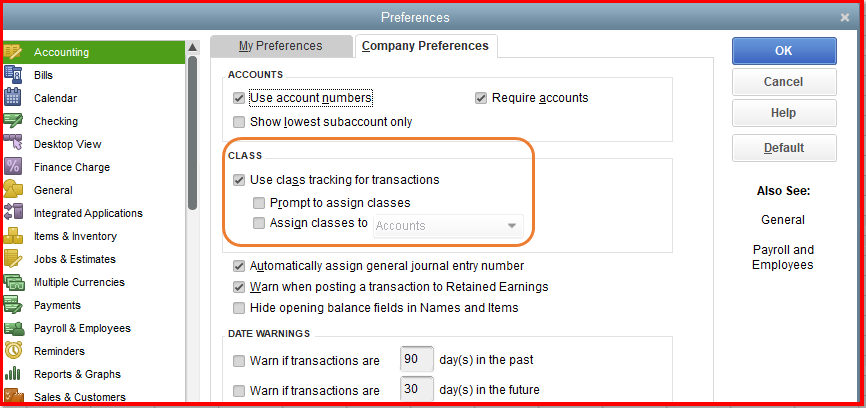
Task: Disable the Use account numbers checkbox
Action: coord(239,98)
